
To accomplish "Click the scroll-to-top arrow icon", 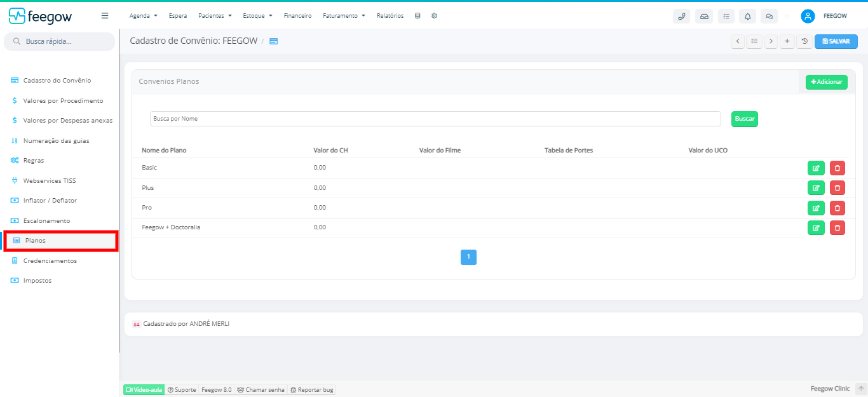I will click(861, 389).
